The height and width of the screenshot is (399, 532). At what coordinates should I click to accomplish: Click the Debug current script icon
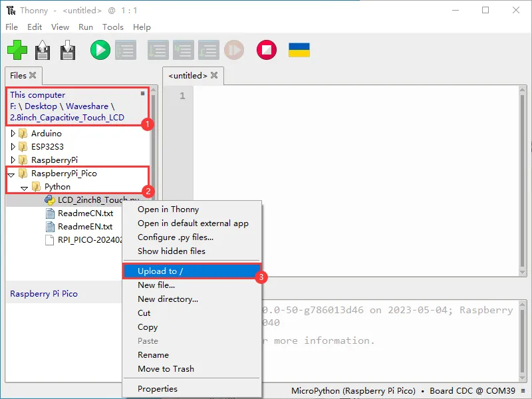pyautogui.click(x=126, y=50)
